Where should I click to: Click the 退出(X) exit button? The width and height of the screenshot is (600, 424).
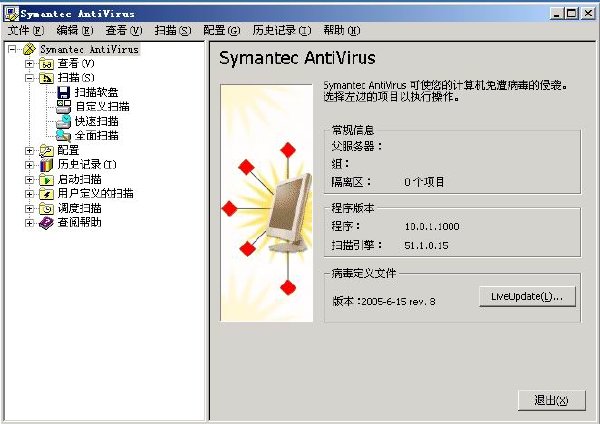tap(551, 400)
